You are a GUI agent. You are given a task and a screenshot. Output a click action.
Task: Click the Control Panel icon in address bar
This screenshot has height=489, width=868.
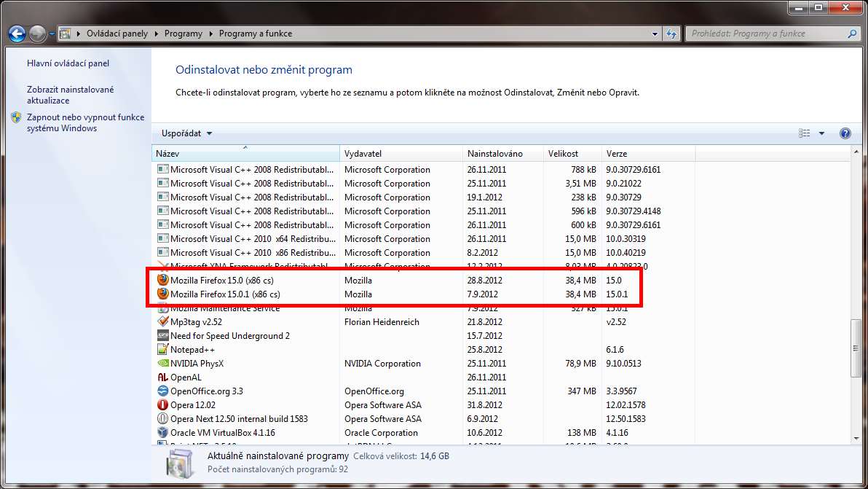(66, 34)
